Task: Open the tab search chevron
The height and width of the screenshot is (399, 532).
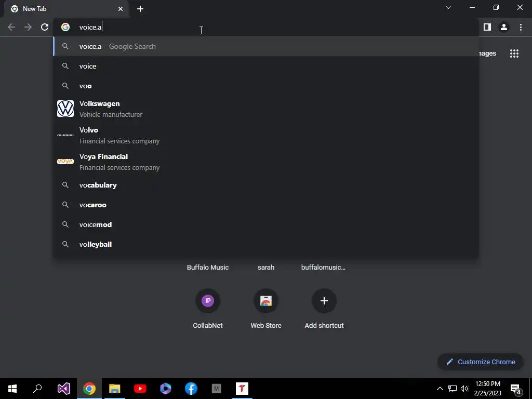Action: tap(448, 7)
